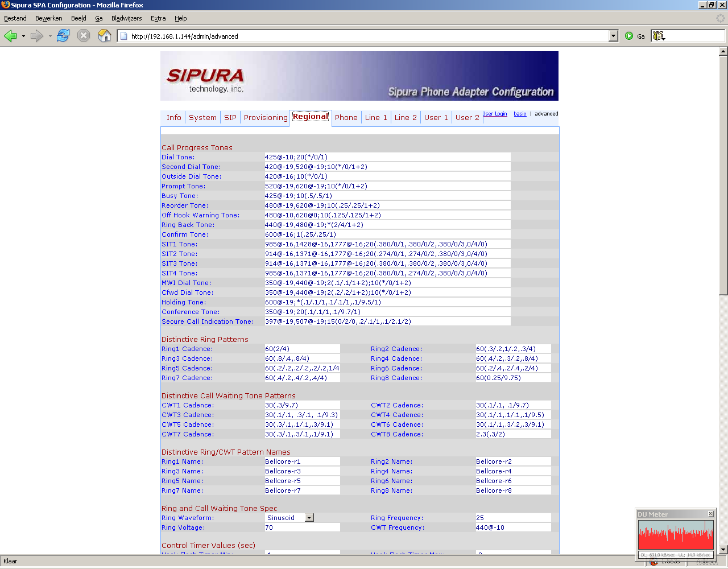Open the Ring Waveform Sinusoid dropdown

click(x=309, y=518)
